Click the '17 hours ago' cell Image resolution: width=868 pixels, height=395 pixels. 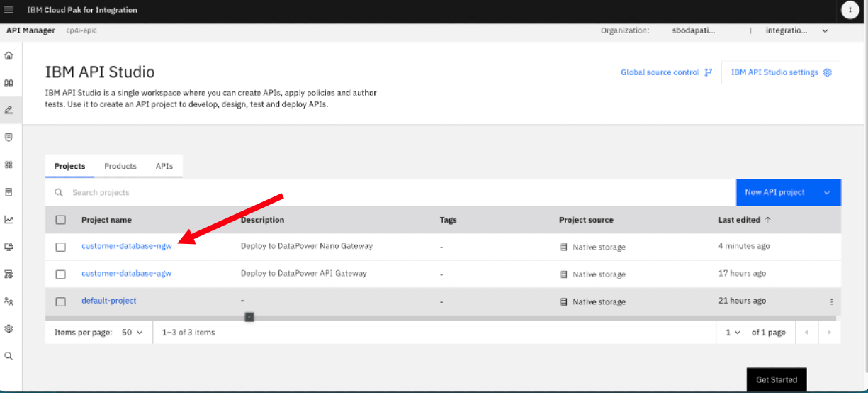742,273
